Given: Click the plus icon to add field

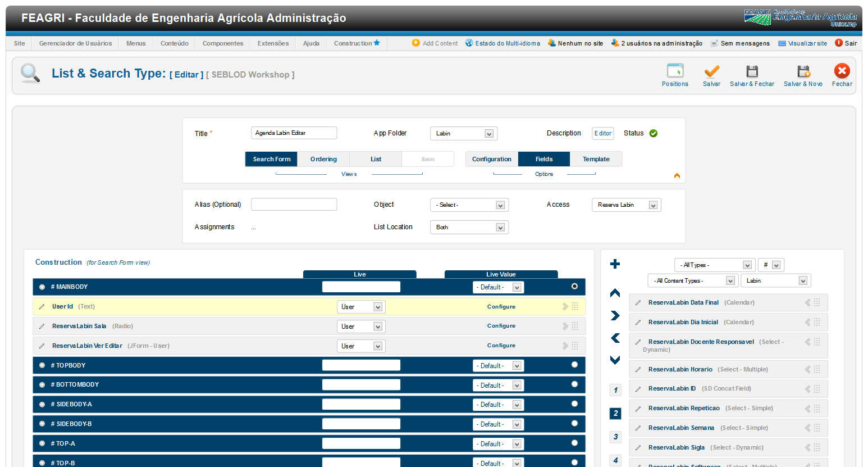Looking at the screenshot, I should tap(615, 264).
